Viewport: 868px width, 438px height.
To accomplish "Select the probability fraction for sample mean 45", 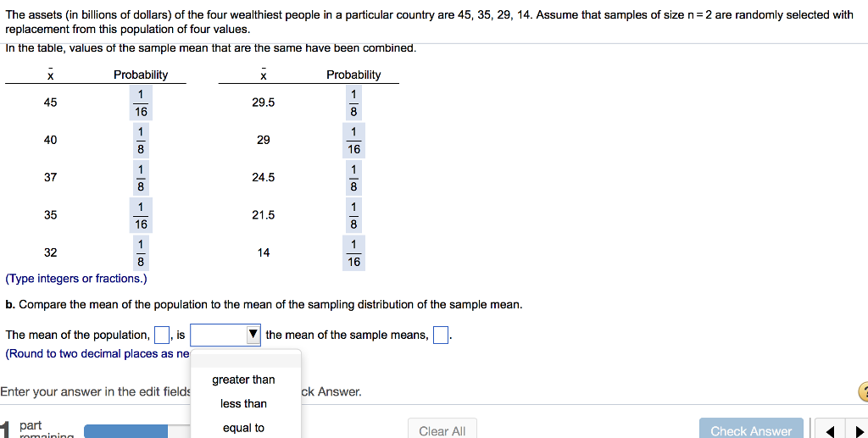I will pos(142,103).
